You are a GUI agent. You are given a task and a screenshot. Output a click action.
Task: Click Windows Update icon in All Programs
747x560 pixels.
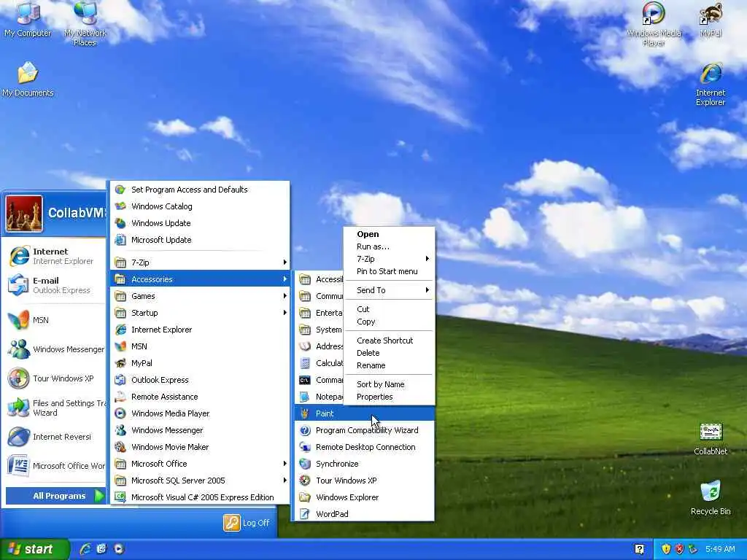[120, 223]
